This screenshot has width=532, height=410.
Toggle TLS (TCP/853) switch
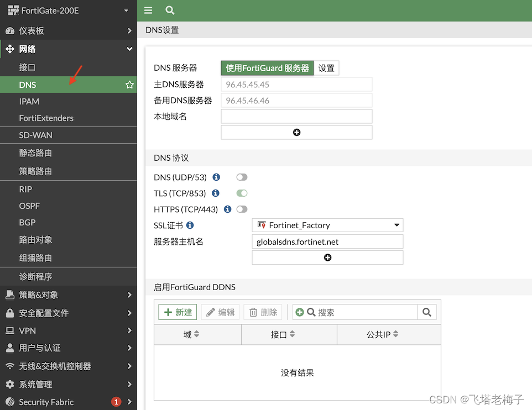click(x=242, y=193)
